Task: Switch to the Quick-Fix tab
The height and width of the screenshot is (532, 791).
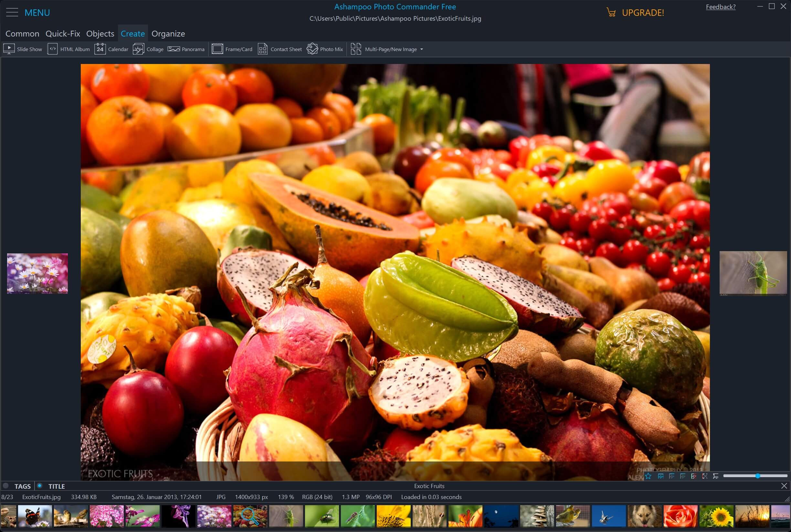Action: (x=63, y=34)
